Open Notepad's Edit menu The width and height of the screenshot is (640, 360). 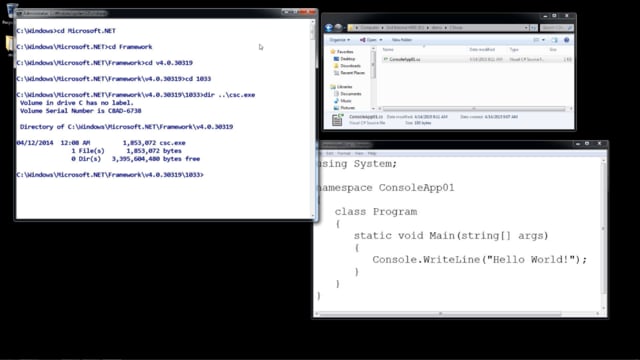[x=330, y=153]
